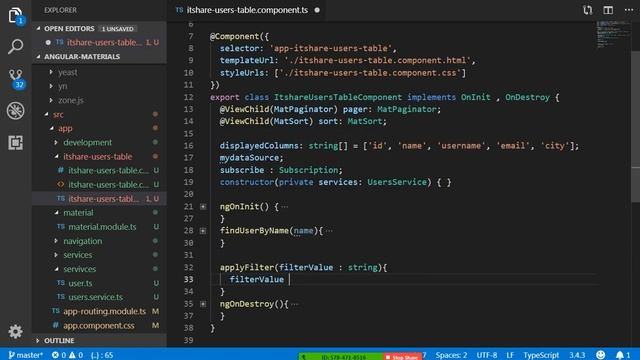Expand the development folder
The width and height of the screenshot is (640, 360).
(x=99, y=142)
